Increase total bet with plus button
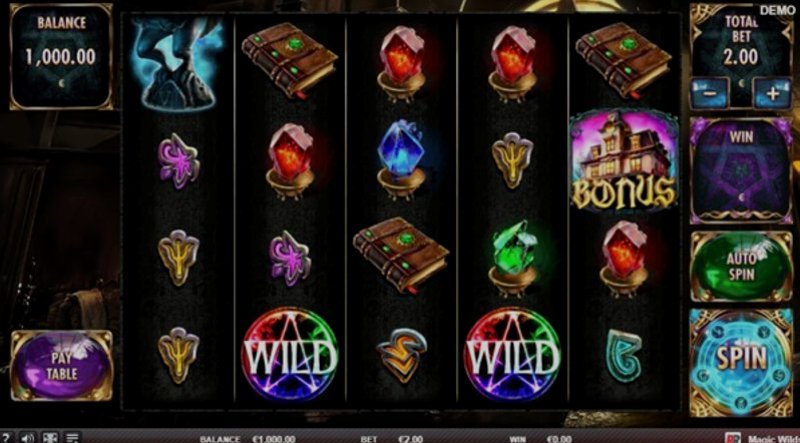 click(772, 93)
